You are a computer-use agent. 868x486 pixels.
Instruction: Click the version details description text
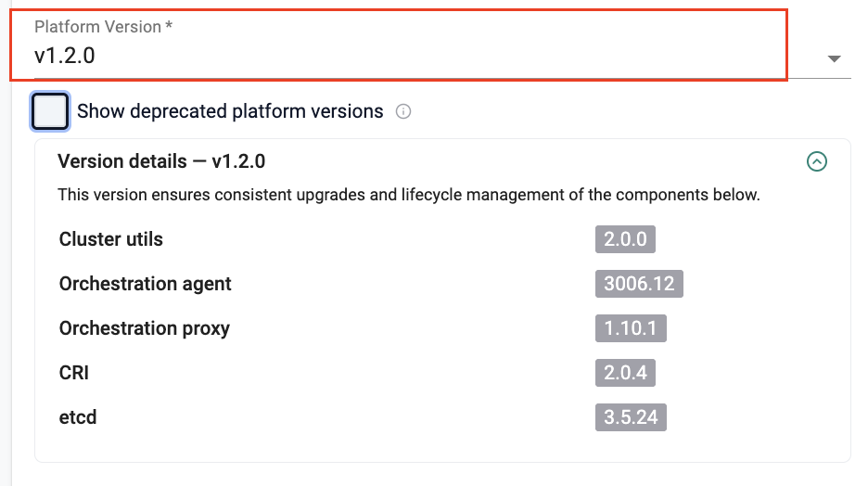408,196
